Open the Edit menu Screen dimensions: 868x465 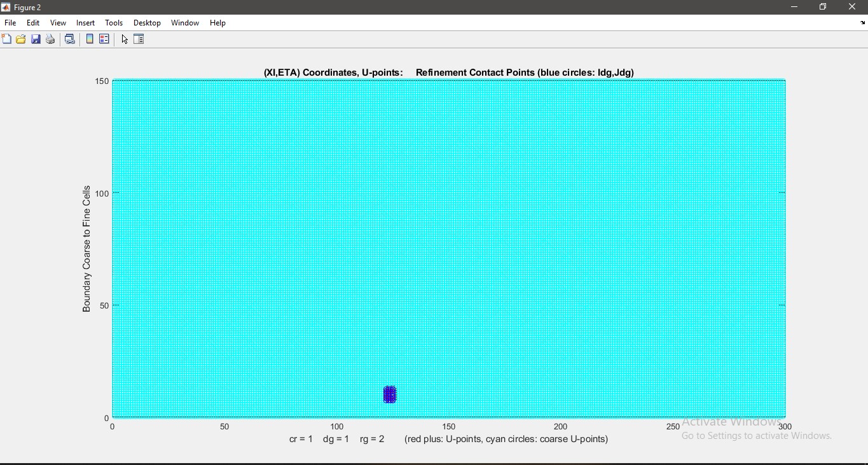point(33,23)
